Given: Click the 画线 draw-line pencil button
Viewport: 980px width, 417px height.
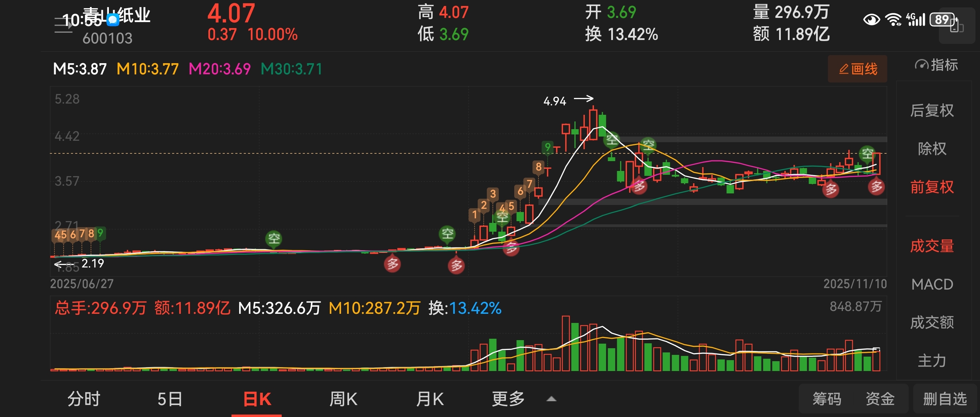Looking at the screenshot, I should (857, 69).
